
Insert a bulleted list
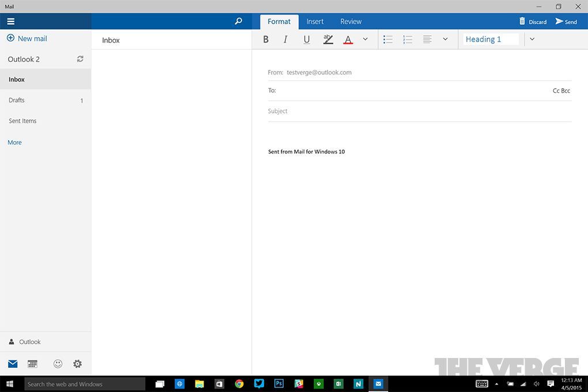[387, 39]
